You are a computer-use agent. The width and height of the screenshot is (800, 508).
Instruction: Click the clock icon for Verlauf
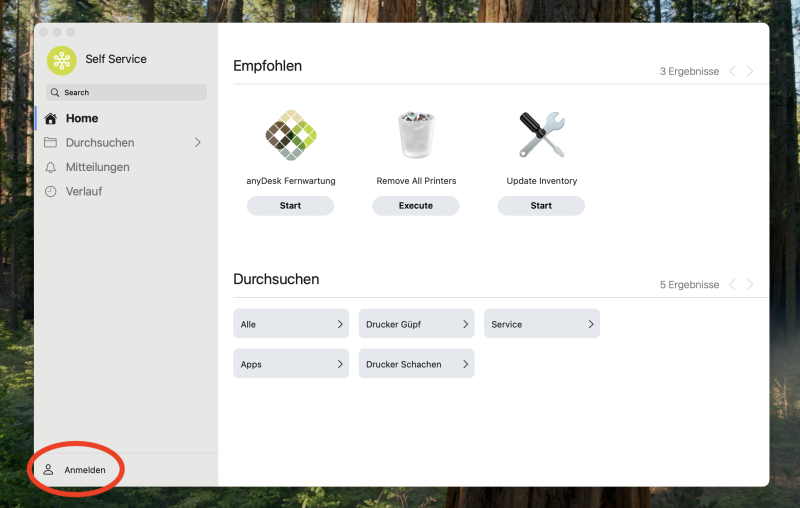[x=51, y=191]
